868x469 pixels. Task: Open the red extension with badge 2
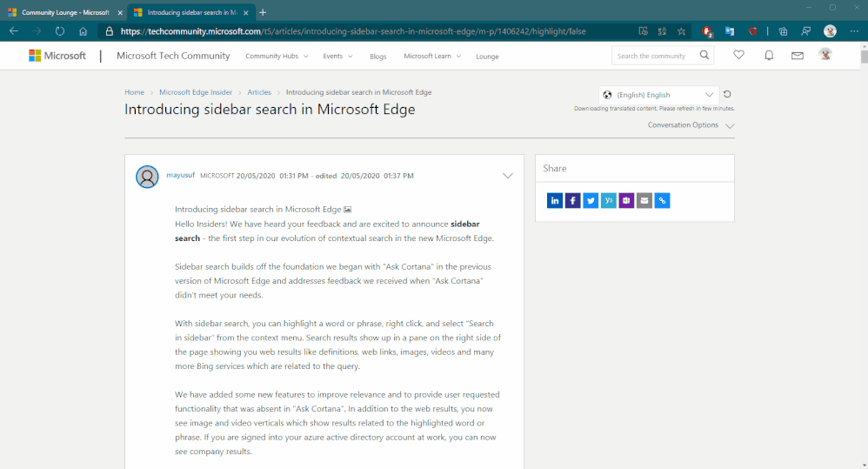(x=707, y=31)
